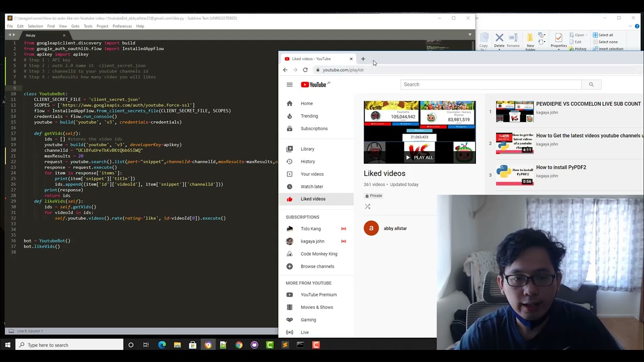The width and height of the screenshot is (644, 362).
Task: Open the Help menu in Sublime Text
Action: point(140,26)
